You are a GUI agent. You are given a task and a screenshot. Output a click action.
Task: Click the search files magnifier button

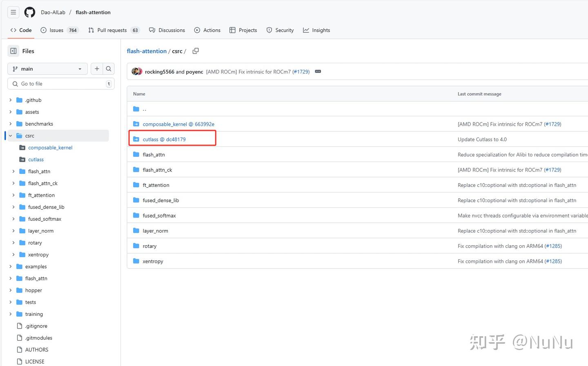109,69
